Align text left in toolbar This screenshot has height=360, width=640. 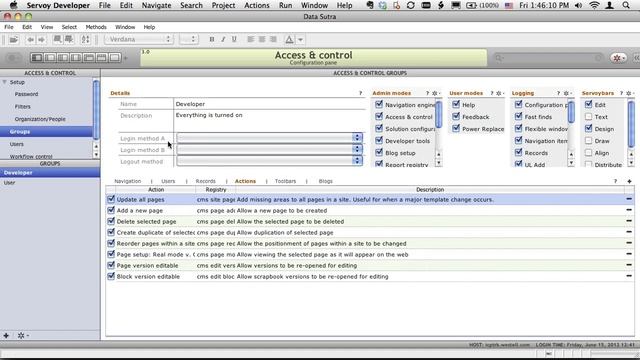point(251,40)
